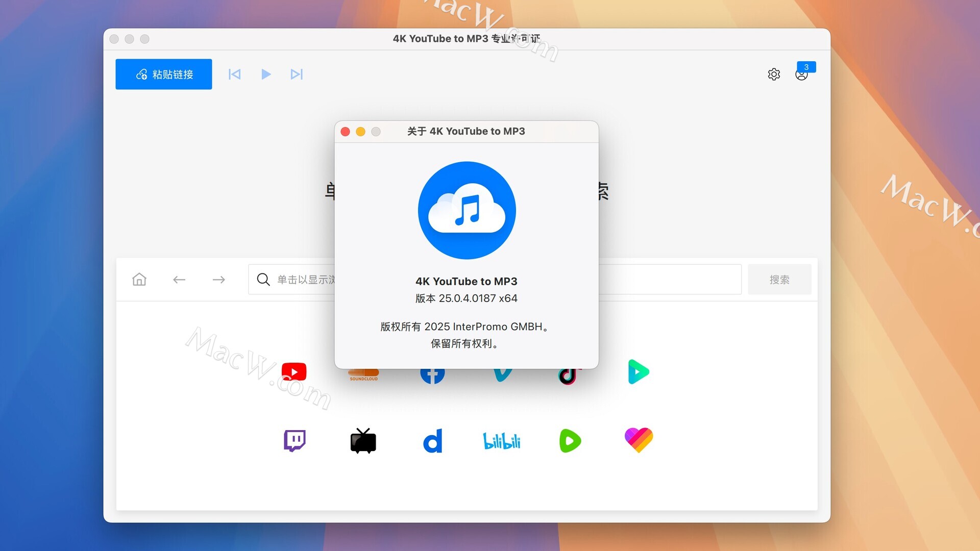This screenshot has height=551, width=980.
Task: Click the cloud music app logo
Action: coord(467,210)
